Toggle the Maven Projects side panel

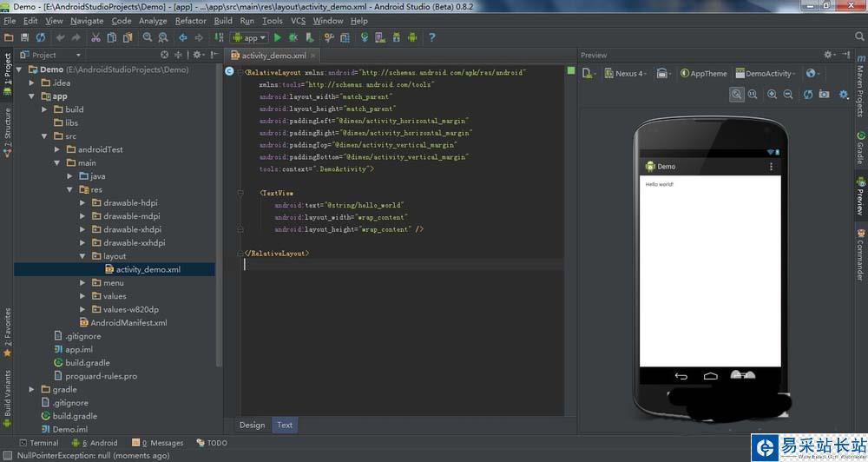(861, 86)
